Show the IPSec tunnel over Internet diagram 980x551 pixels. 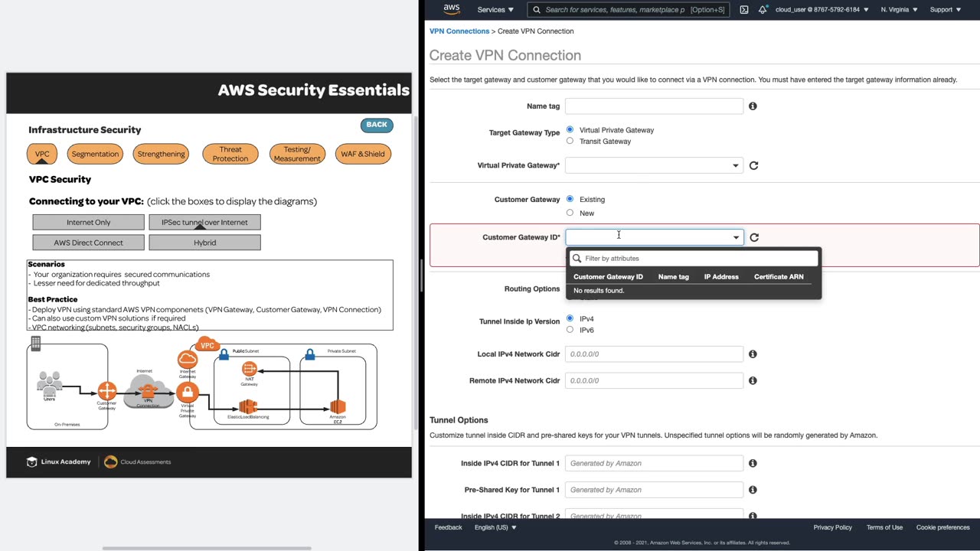click(x=204, y=222)
